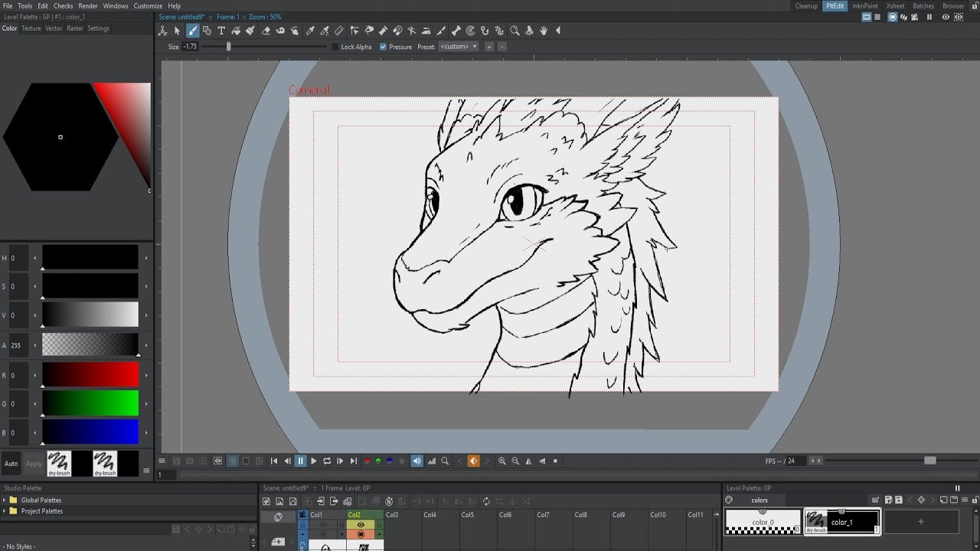This screenshot has width=980, height=551.
Task: Select the RGB Picker tool
Action: pos(325,31)
